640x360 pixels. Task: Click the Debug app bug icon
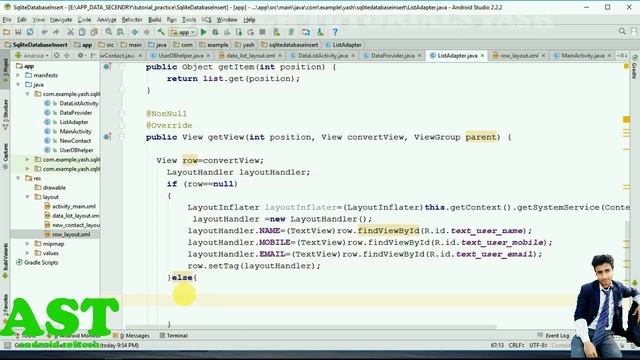coord(215,32)
